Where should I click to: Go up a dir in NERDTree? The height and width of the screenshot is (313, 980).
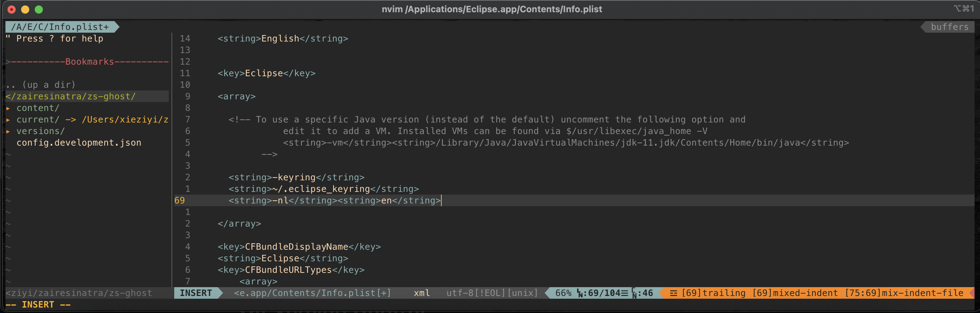41,85
